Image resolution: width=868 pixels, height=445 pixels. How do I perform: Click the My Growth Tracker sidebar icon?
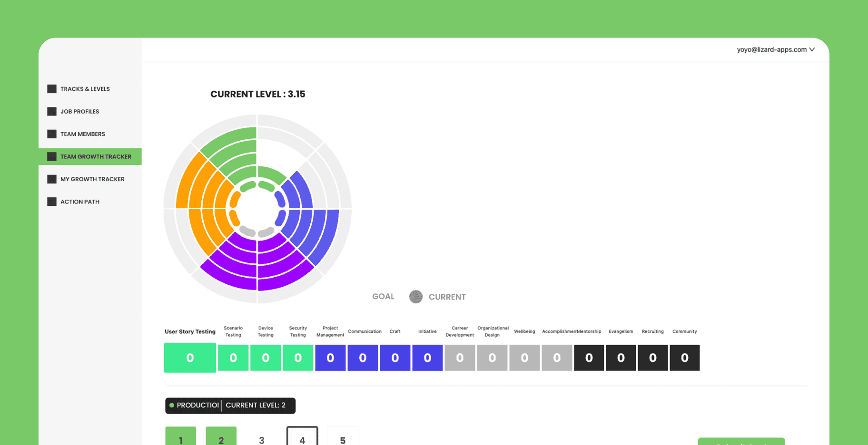52,179
